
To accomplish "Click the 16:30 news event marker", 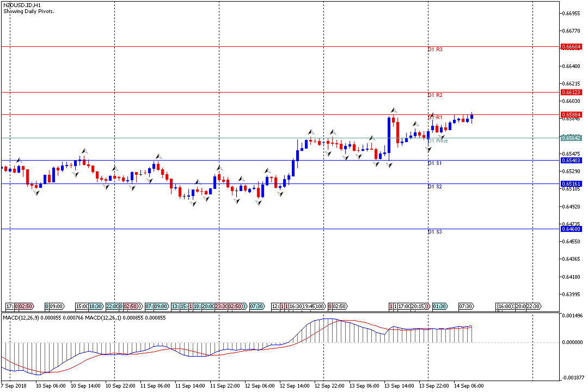I will [296, 307].
